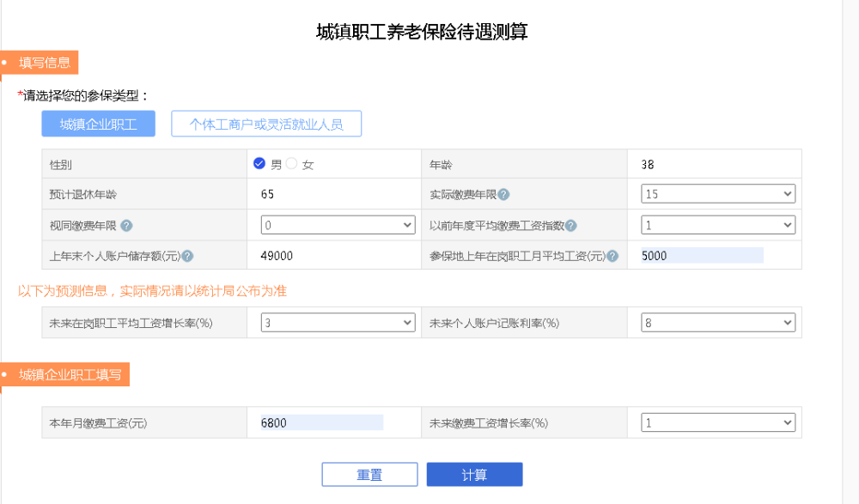Open the 未来个人账户记账利率 dropdown
This screenshot has width=859, height=504.
coord(718,323)
